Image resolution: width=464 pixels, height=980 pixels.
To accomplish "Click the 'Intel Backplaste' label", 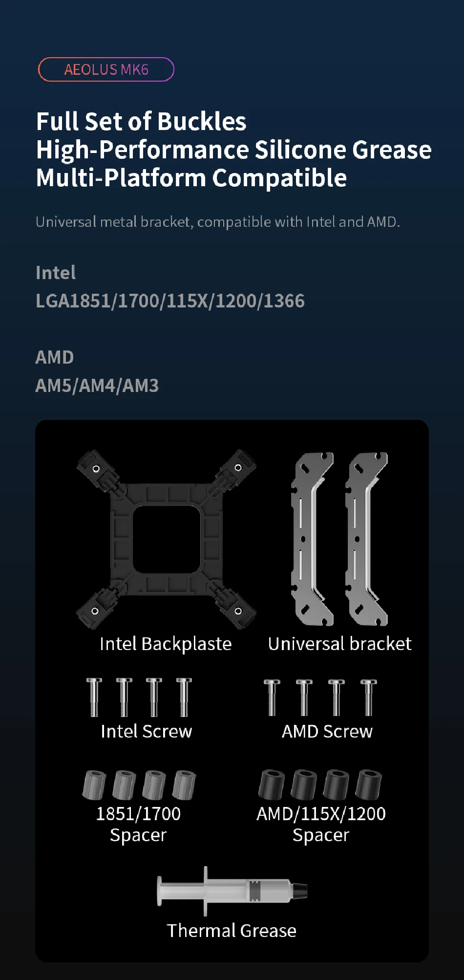I will point(166,644).
